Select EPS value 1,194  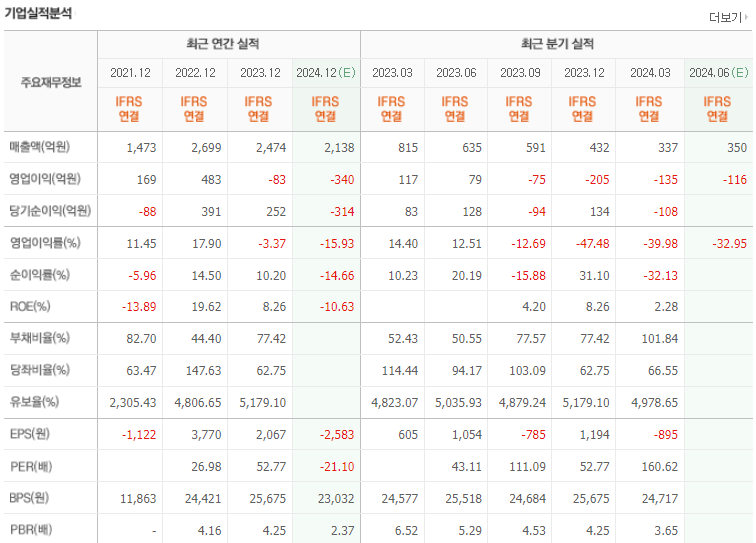594,435
